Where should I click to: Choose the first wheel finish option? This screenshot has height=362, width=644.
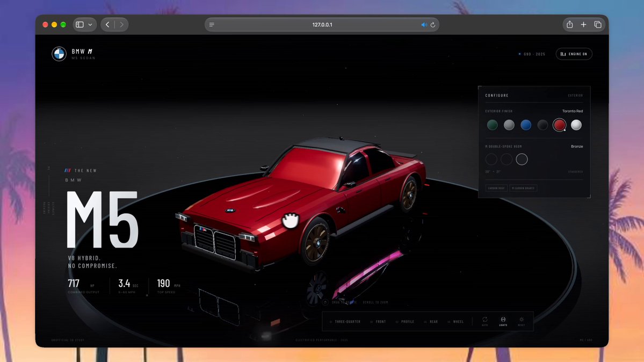tap(491, 160)
